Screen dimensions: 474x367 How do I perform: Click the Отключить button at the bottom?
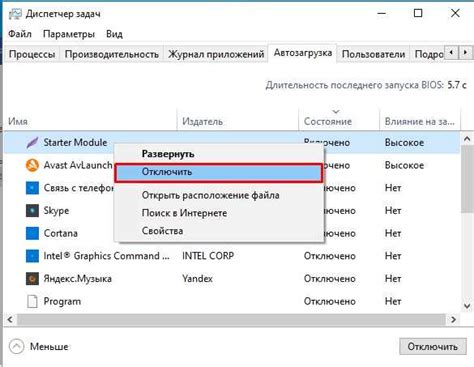coord(433,347)
